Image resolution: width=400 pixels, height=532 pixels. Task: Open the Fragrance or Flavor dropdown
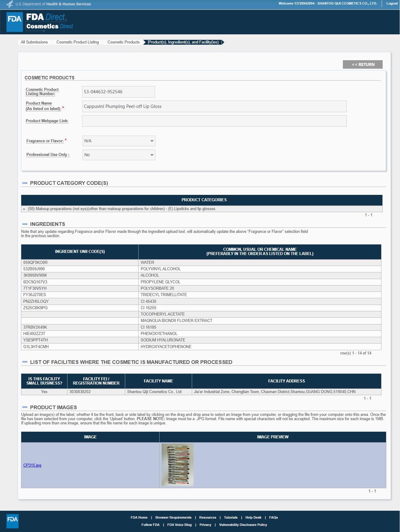(x=119, y=141)
